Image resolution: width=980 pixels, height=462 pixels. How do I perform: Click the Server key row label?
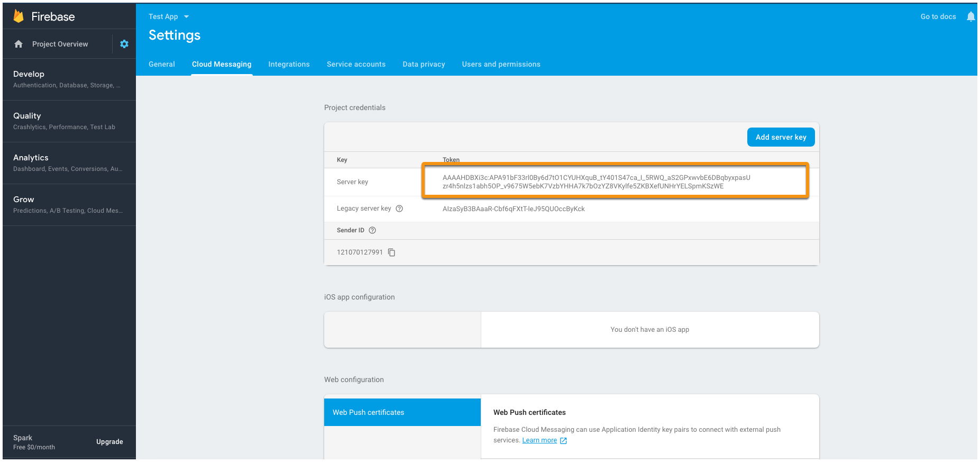point(352,182)
